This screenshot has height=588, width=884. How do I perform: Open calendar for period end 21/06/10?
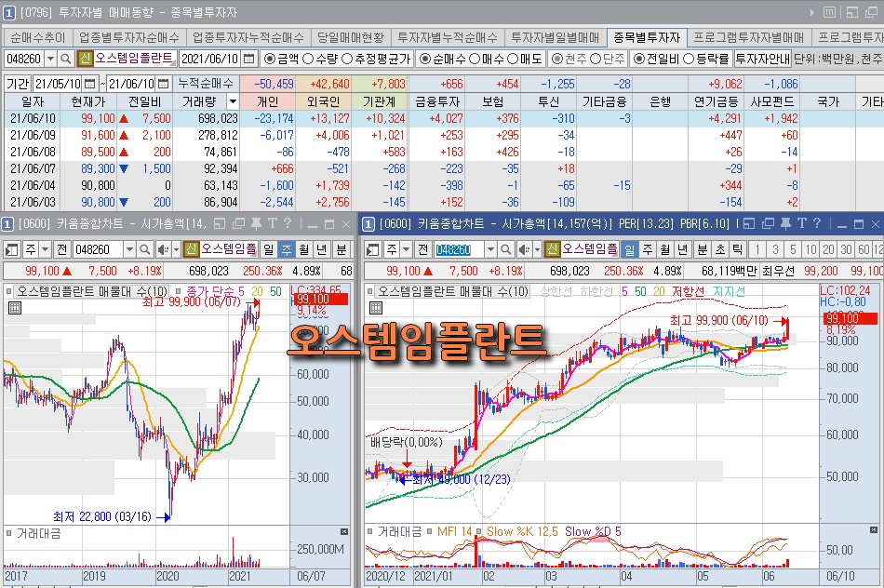(163, 84)
